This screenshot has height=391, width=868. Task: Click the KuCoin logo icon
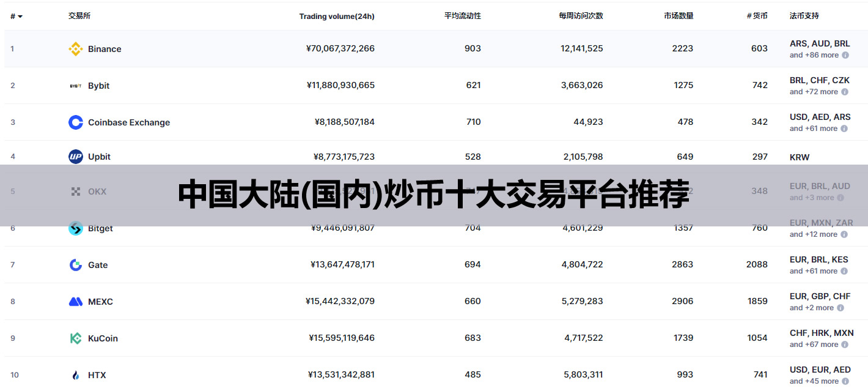tap(76, 338)
